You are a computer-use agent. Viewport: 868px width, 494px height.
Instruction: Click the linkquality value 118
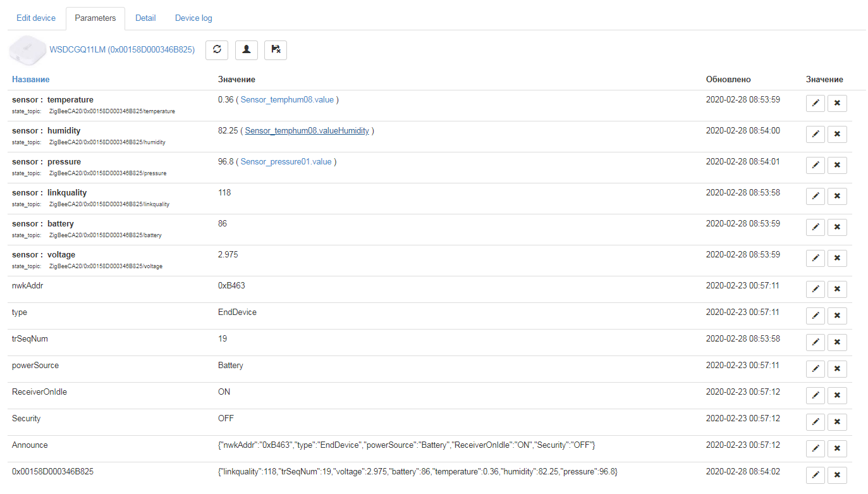tap(224, 193)
